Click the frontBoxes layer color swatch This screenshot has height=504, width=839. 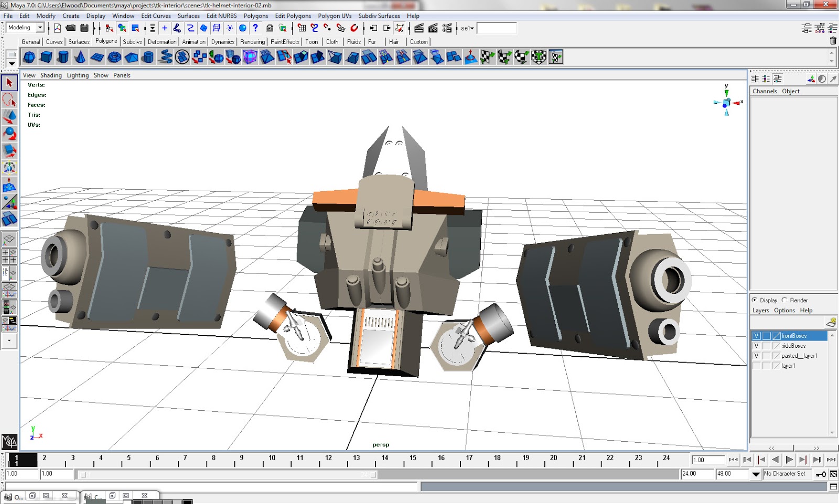777,336
